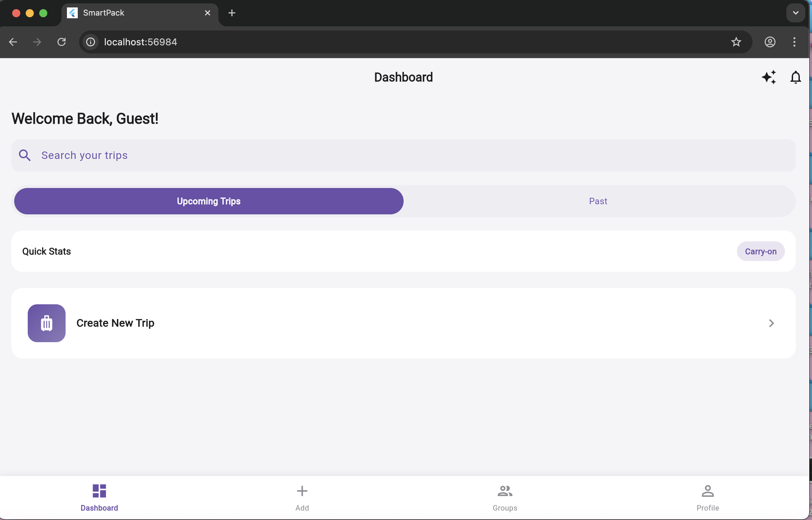Bookmark page with star icon

coord(736,42)
